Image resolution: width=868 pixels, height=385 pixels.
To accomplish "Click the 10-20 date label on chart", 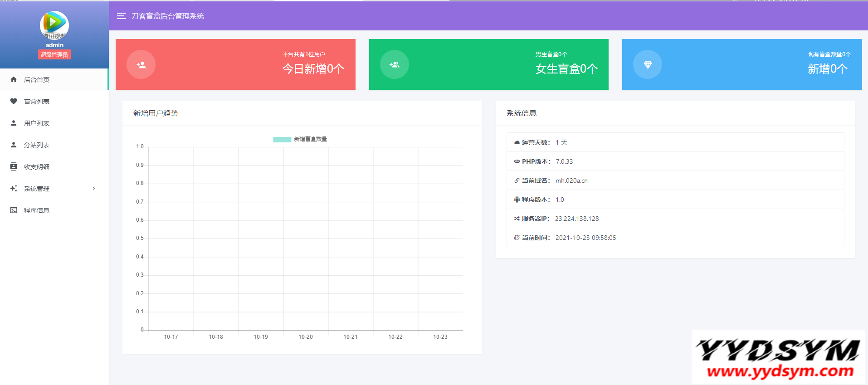I will click(x=305, y=337).
